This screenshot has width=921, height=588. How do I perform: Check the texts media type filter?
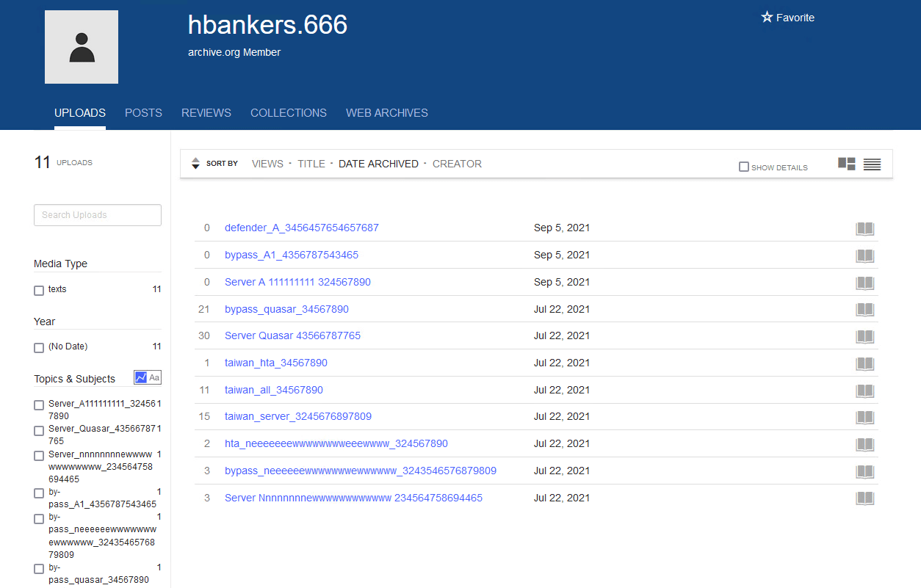(x=39, y=291)
